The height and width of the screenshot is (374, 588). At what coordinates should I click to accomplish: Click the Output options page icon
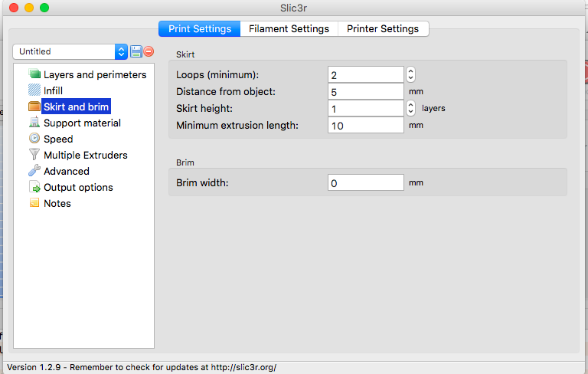point(34,187)
